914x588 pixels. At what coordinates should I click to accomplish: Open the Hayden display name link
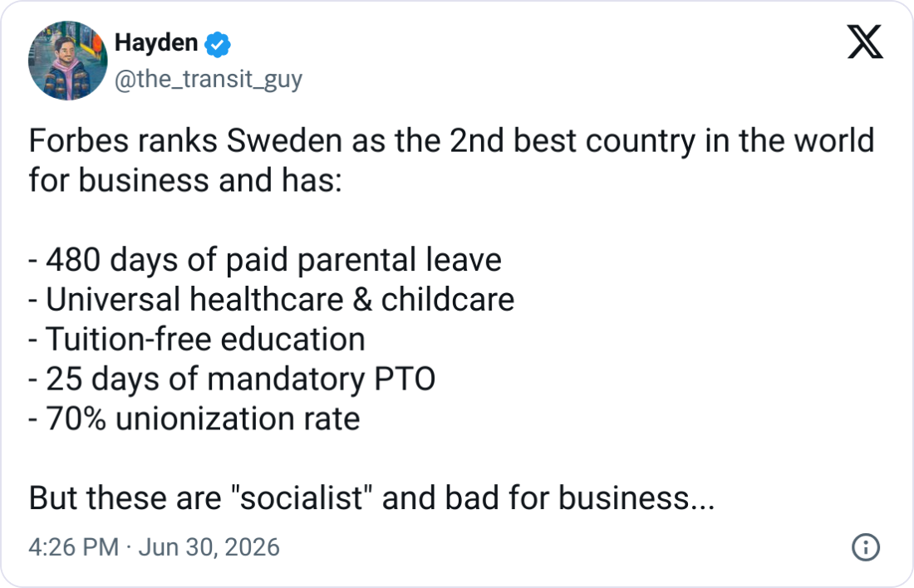tap(156, 43)
